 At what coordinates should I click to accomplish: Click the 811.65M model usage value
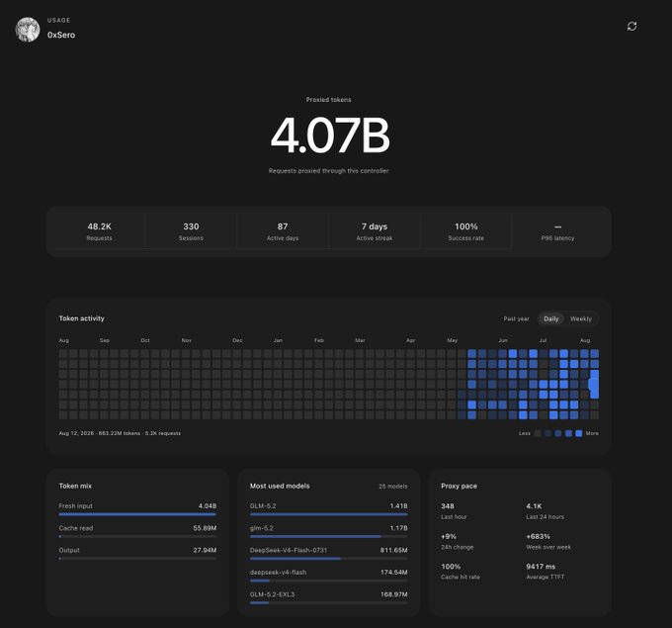click(x=394, y=550)
